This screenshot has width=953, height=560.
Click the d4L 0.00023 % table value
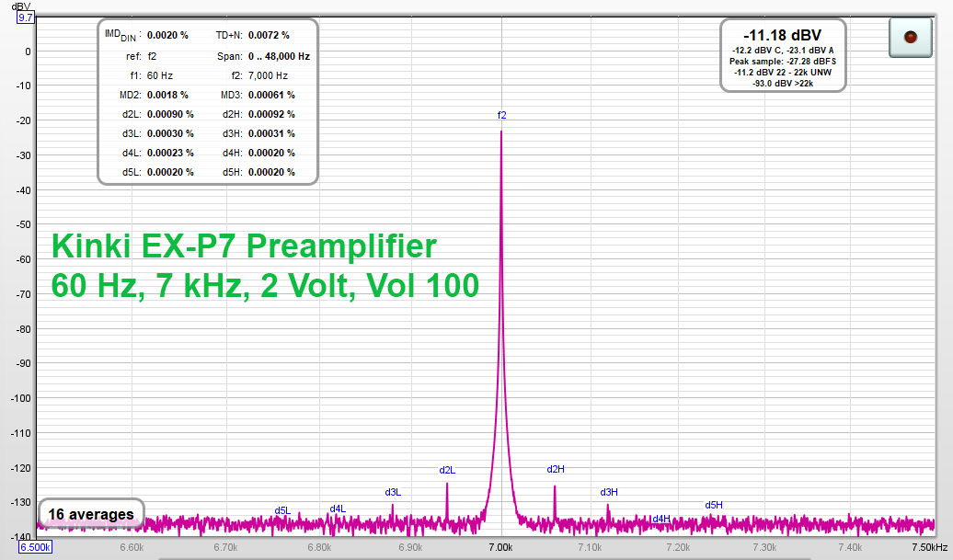tap(170, 153)
